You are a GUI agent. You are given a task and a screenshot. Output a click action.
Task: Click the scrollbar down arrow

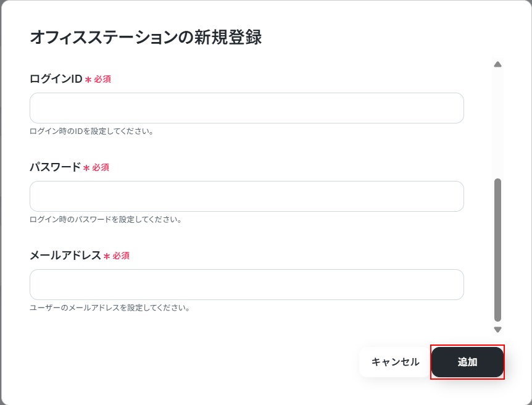click(497, 329)
